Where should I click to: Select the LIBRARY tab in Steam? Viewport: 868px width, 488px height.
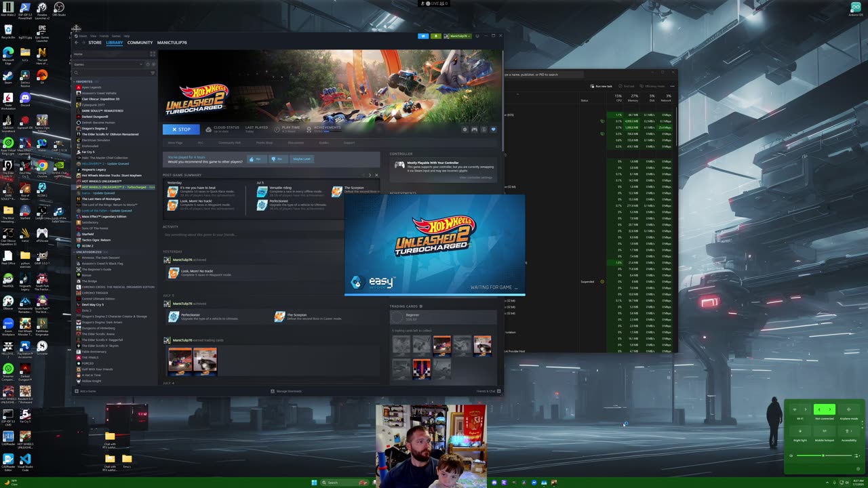pos(115,43)
